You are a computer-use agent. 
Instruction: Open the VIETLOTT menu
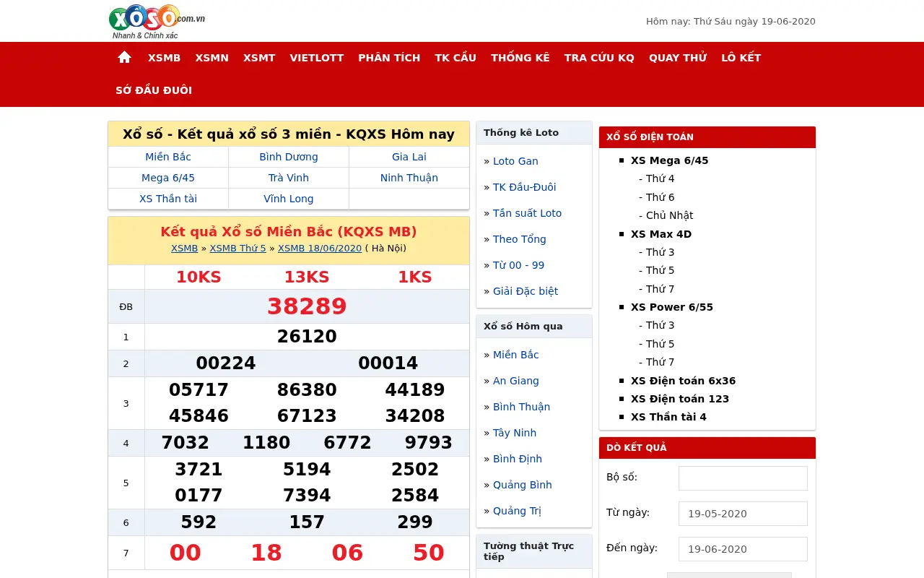pos(317,58)
